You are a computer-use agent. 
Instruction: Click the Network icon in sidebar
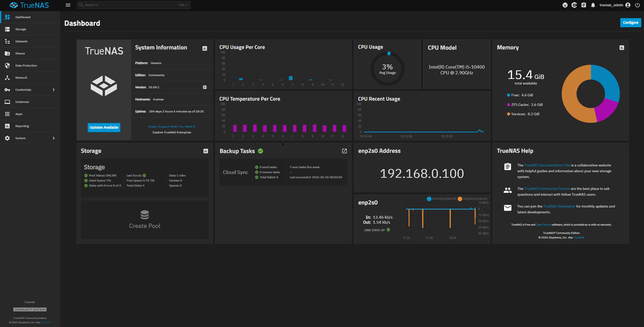coord(7,78)
